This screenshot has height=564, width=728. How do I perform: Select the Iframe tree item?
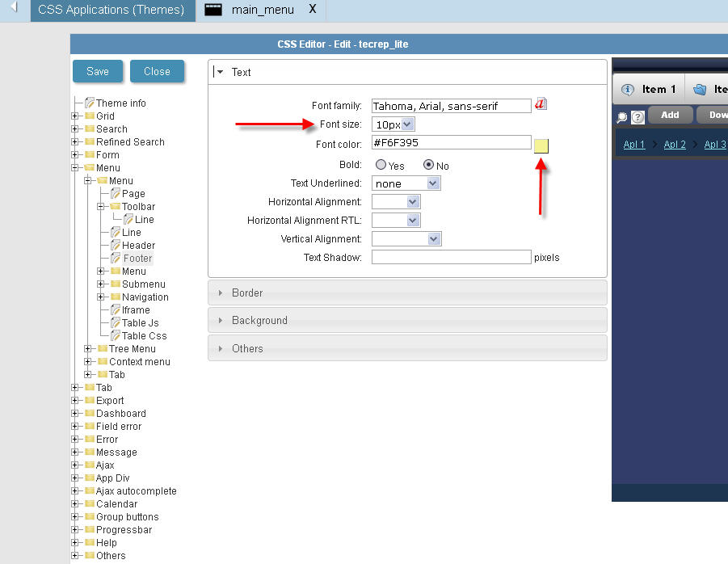(136, 310)
